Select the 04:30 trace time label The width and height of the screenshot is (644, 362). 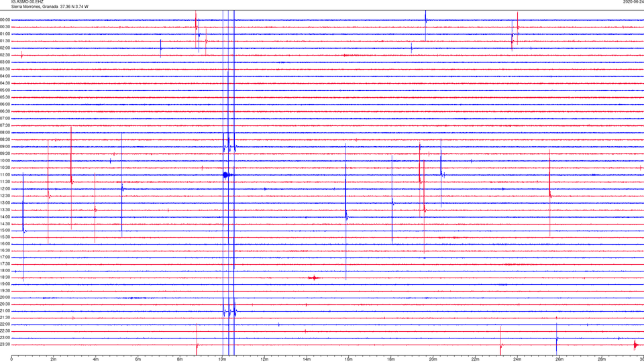5,83
